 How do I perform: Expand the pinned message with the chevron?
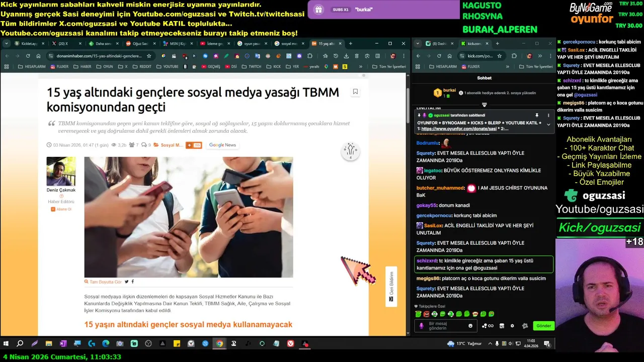pos(548,125)
